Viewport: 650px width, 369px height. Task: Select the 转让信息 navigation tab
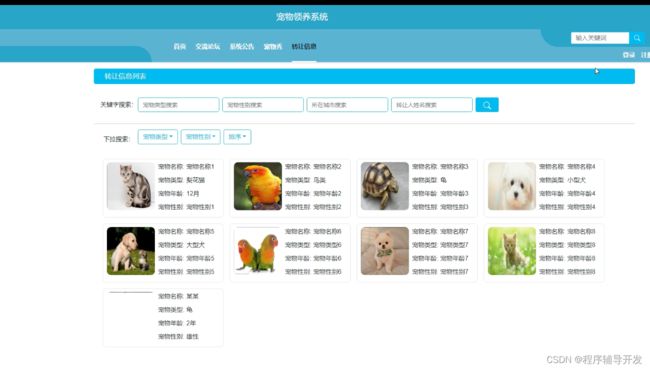point(304,46)
